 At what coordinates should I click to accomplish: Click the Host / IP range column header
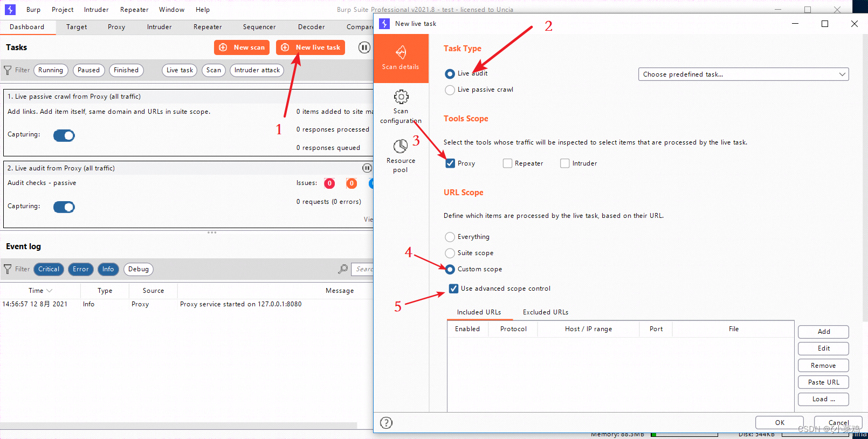click(588, 329)
